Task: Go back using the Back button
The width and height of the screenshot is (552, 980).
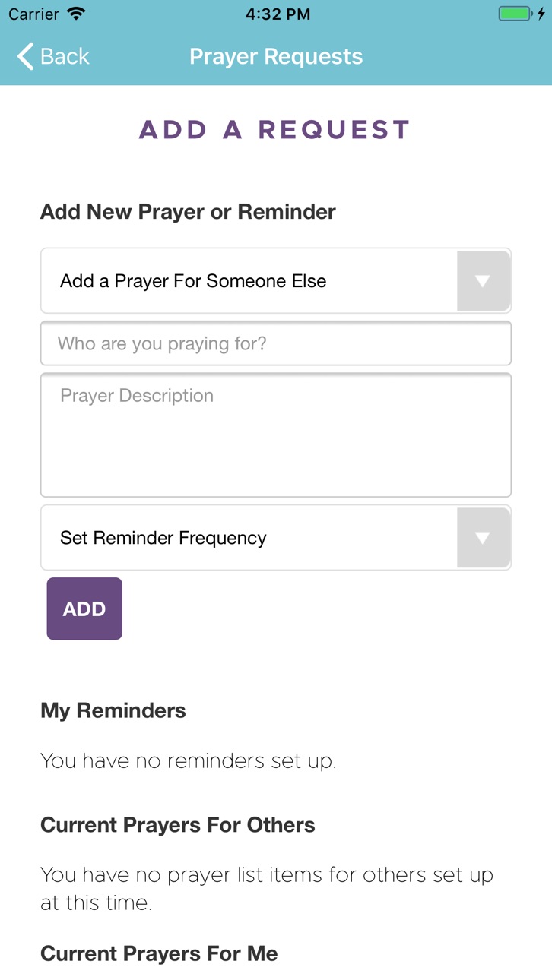Action: click(53, 56)
